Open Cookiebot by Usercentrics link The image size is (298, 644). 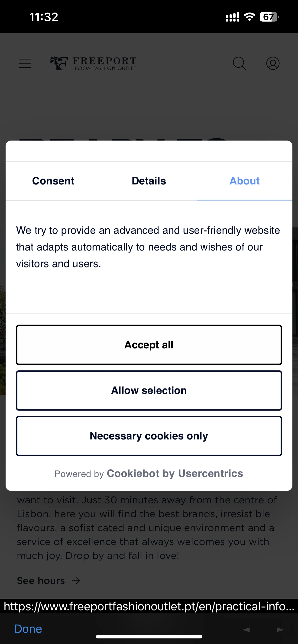[x=175, y=474]
